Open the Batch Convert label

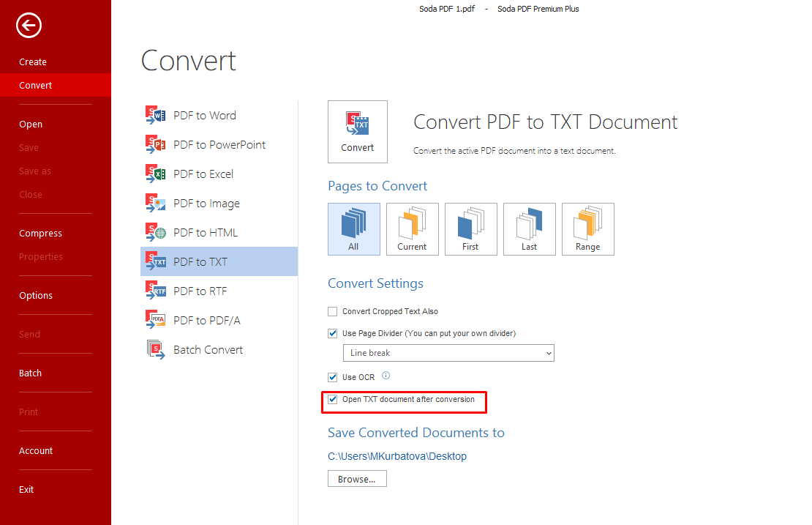(x=208, y=350)
